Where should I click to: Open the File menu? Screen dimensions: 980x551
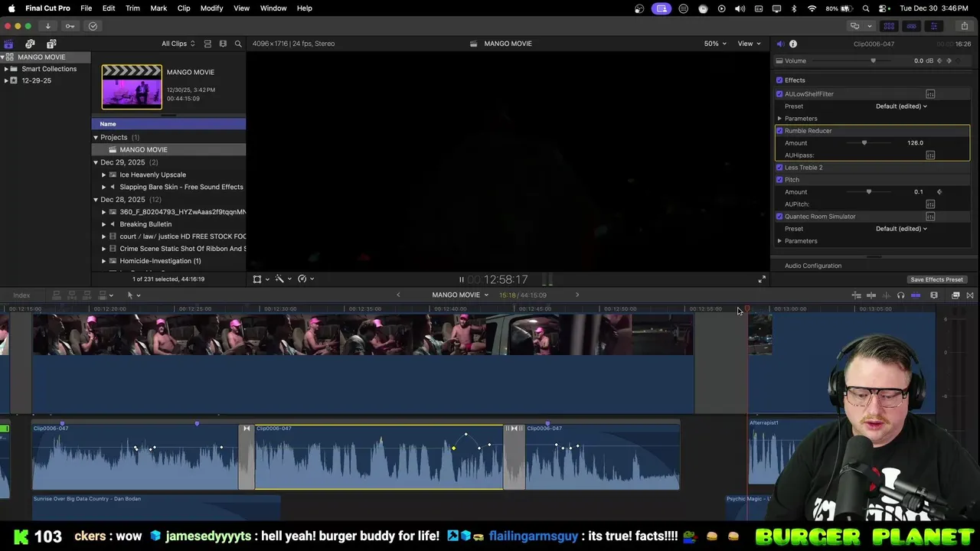[x=87, y=8]
